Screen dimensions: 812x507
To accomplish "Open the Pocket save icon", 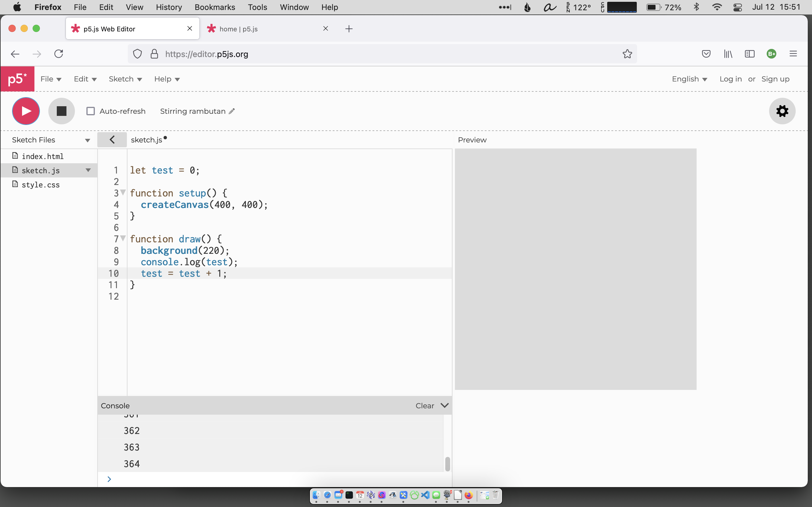I will 706,54.
